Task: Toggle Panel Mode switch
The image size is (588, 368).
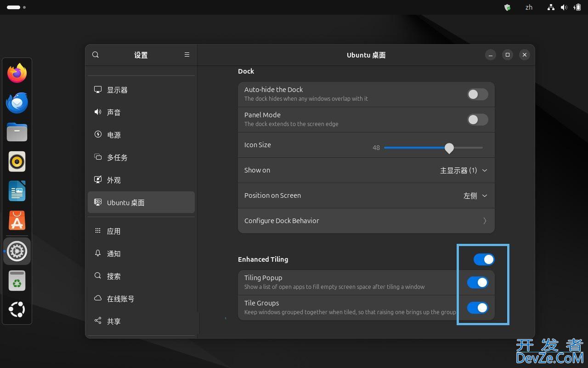Action: click(x=478, y=120)
